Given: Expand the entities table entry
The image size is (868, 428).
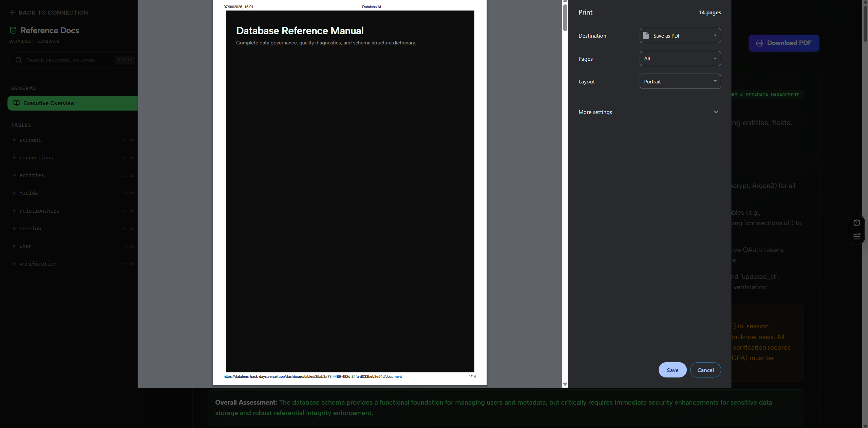Looking at the screenshot, I should [x=73, y=175].
